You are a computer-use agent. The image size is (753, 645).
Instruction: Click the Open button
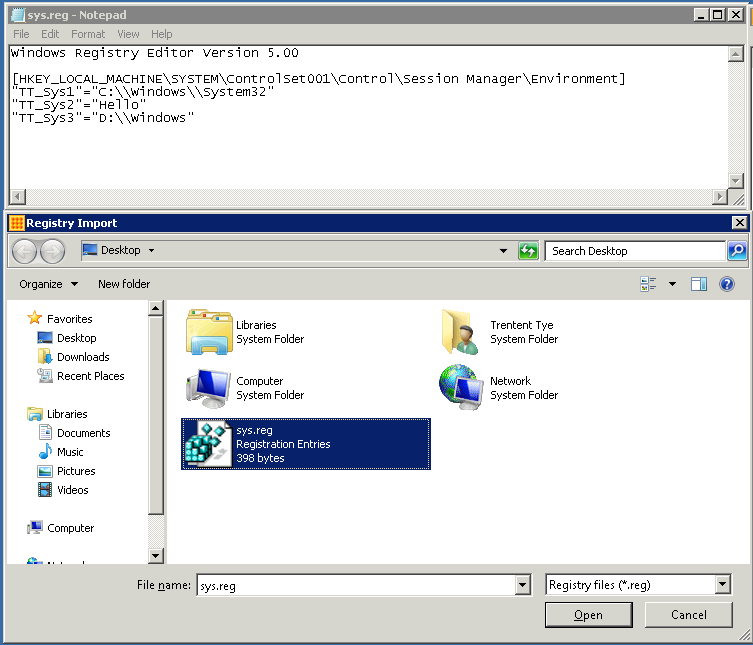(x=588, y=615)
